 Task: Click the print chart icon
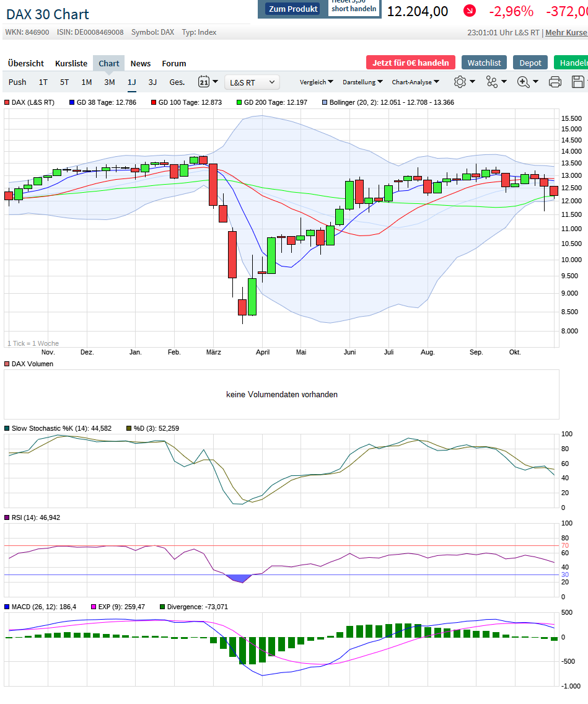tap(555, 81)
